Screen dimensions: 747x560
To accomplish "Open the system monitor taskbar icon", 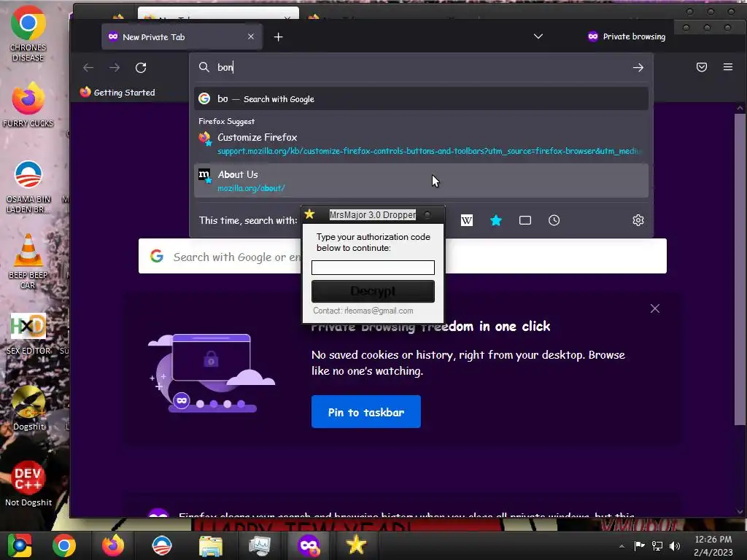I will pos(259,545).
